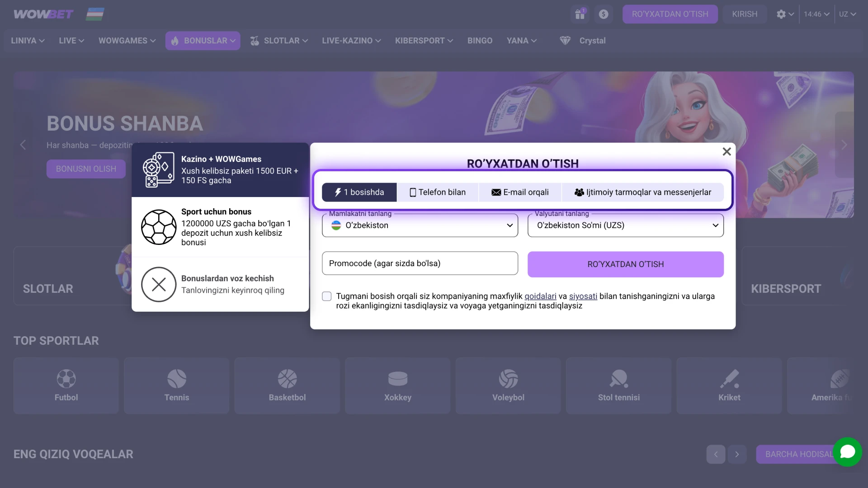Viewport: 868px width, 488px height.
Task: Tick the rules agreement checkbox
Action: (327, 296)
